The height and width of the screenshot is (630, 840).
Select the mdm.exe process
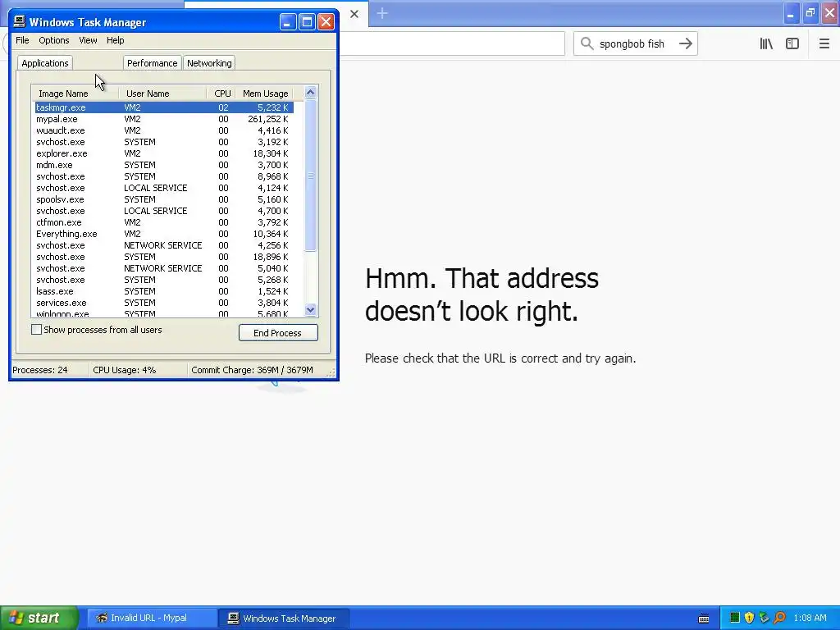[x=164, y=165]
